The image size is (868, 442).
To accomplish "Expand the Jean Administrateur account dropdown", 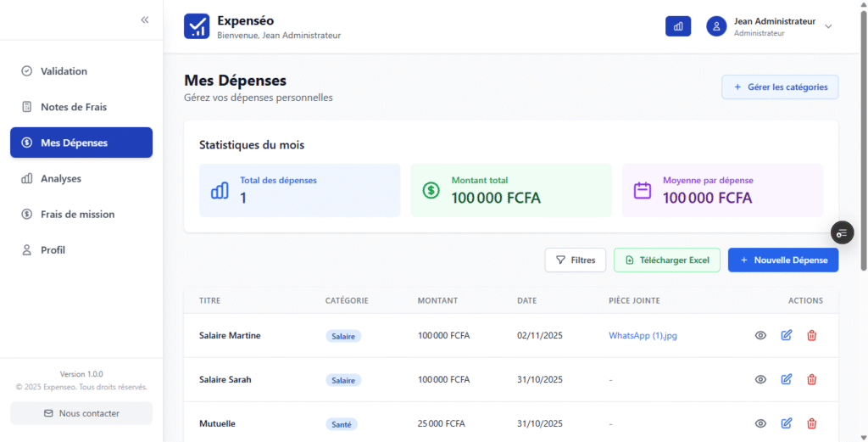I will tap(828, 26).
